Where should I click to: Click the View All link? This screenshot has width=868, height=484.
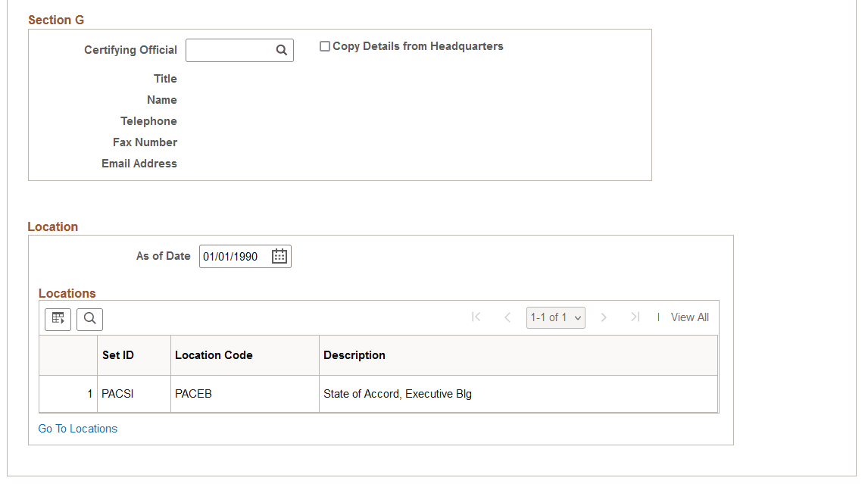(x=691, y=317)
